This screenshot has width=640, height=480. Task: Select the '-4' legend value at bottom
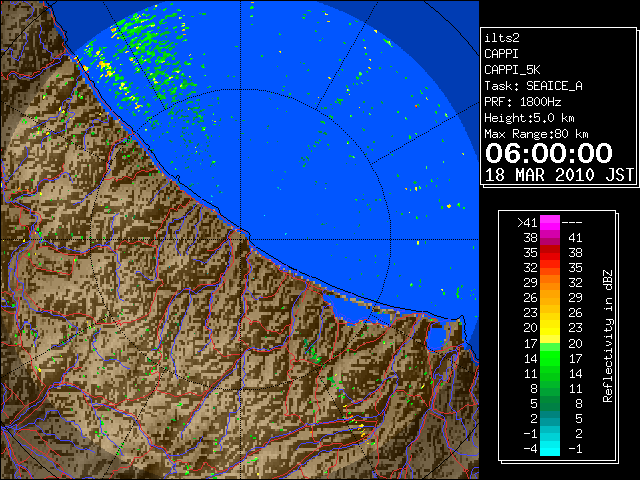coord(530,449)
